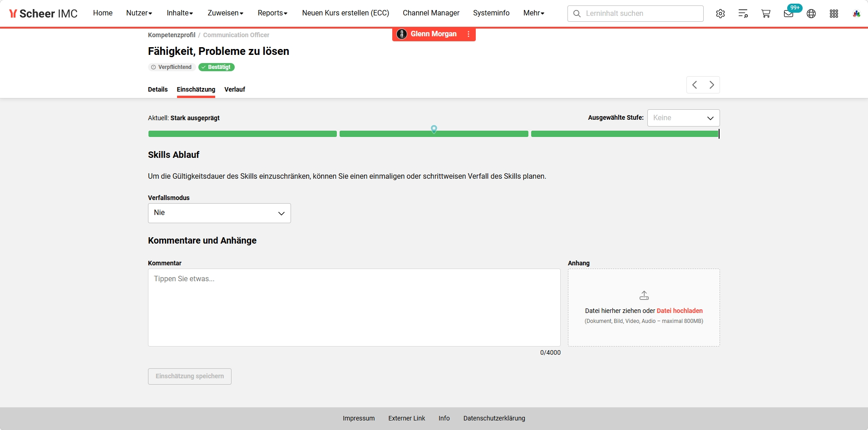Open Info footer link
The image size is (868, 430).
coord(444,418)
